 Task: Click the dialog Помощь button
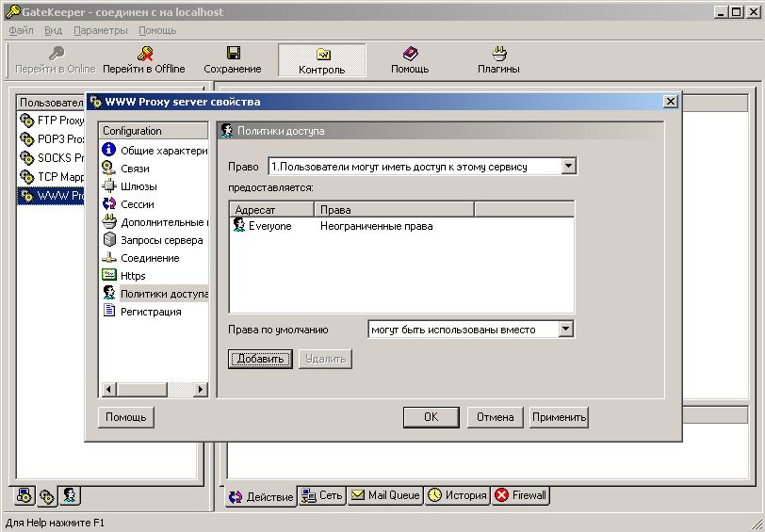point(126,417)
